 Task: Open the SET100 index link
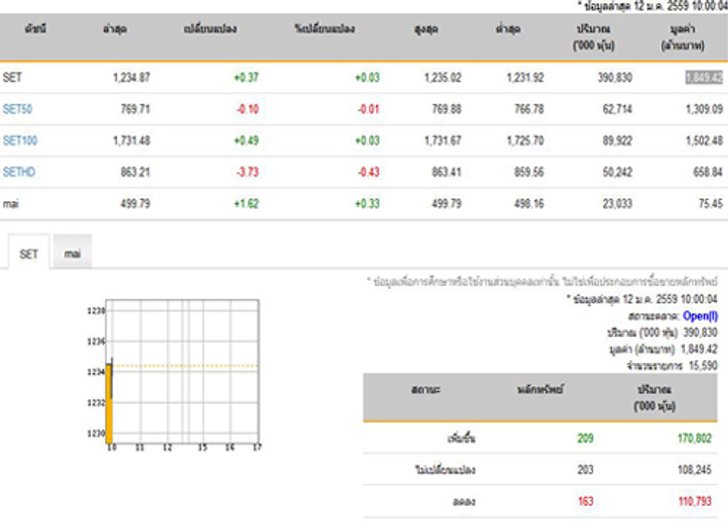pos(20,141)
